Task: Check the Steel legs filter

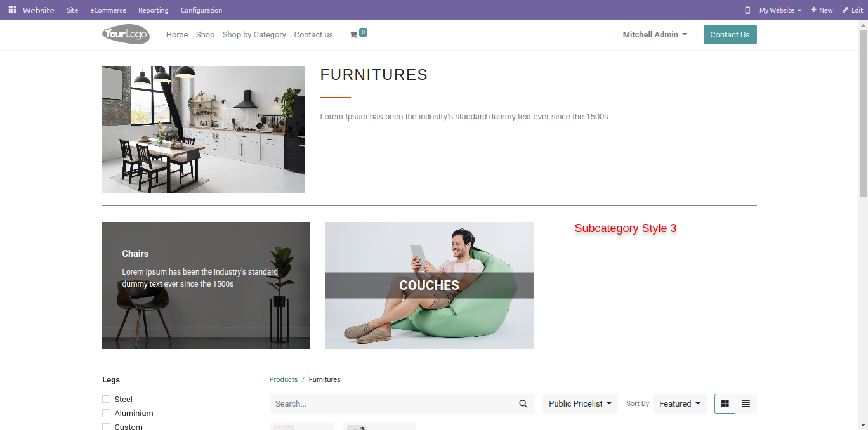Action: (106, 399)
